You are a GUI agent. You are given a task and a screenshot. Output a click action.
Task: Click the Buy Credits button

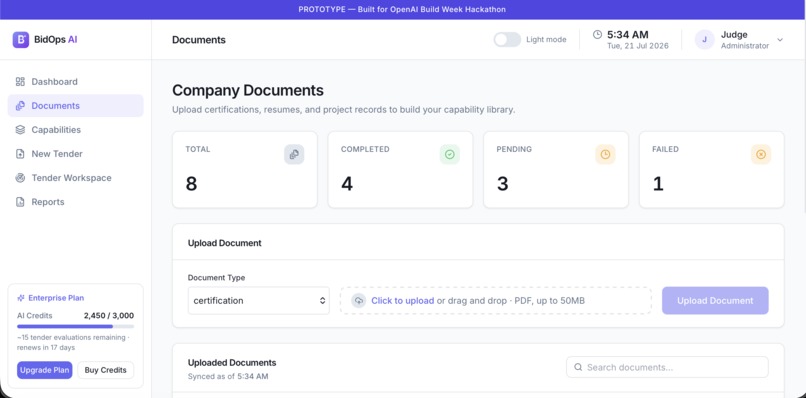[105, 370]
